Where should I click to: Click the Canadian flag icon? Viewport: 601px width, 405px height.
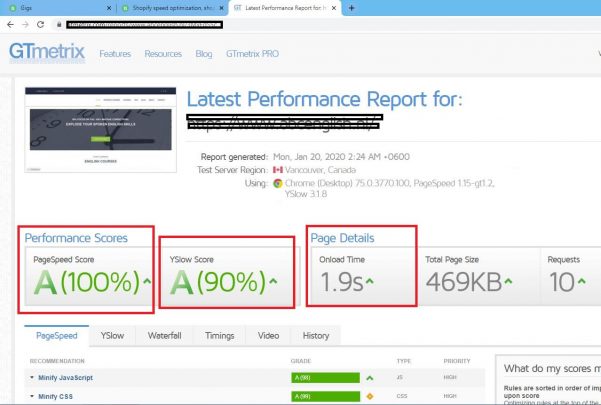(x=278, y=170)
